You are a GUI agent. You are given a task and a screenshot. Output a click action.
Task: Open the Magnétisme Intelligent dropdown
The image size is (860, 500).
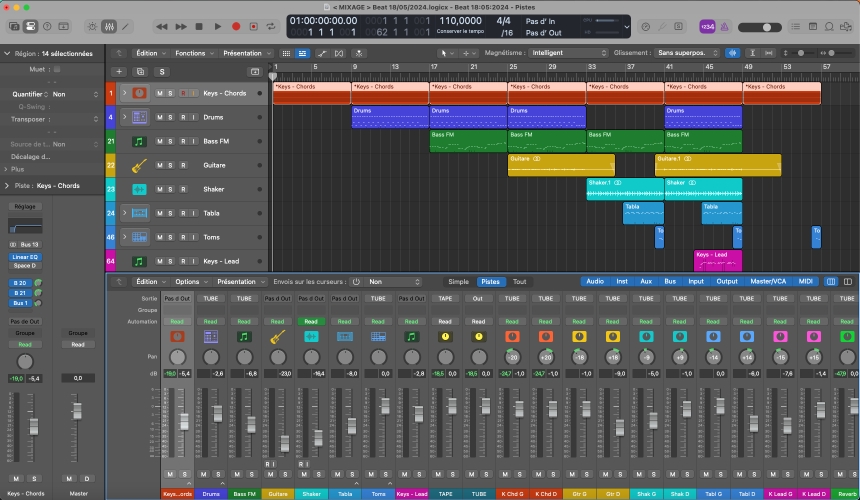pos(568,53)
